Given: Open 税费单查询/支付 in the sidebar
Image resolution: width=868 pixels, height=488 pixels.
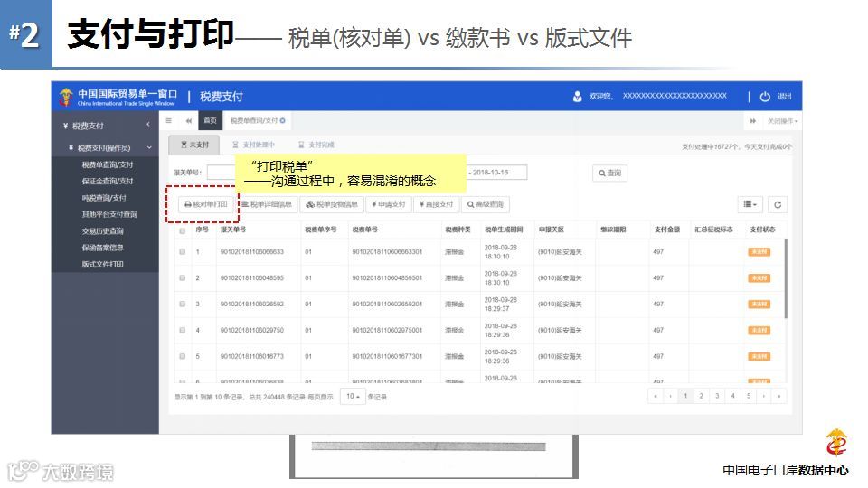Looking at the screenshot, I should pyautogui.click(x=108, y=164).
